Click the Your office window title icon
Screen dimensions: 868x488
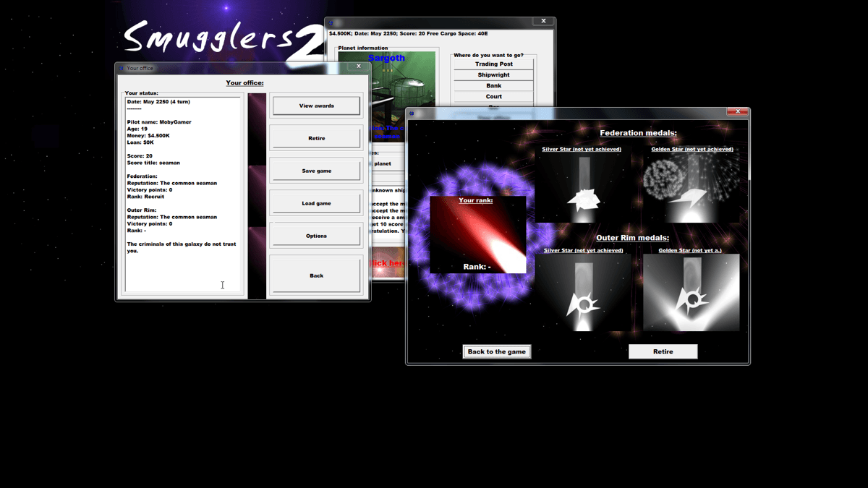point(121,68)
